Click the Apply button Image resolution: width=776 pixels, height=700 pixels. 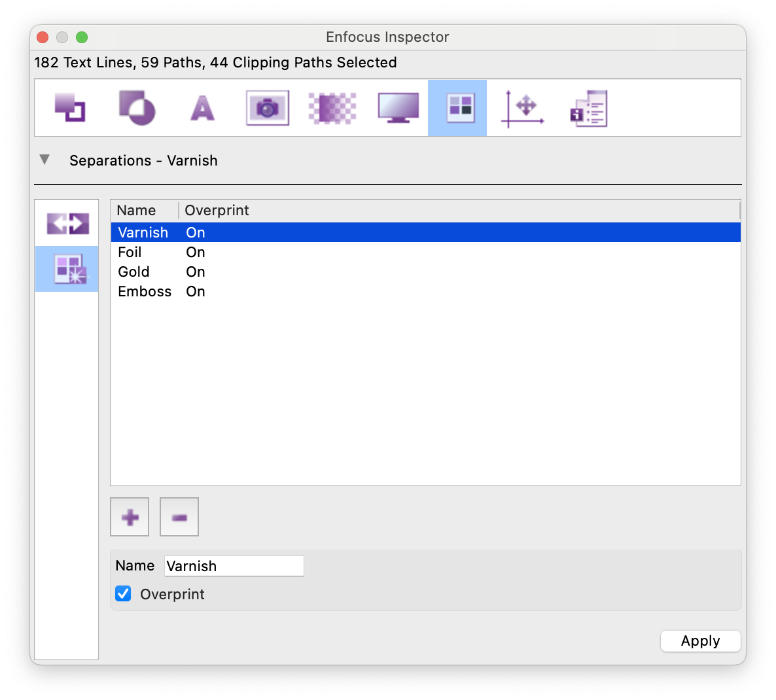(x=700, y=640)
